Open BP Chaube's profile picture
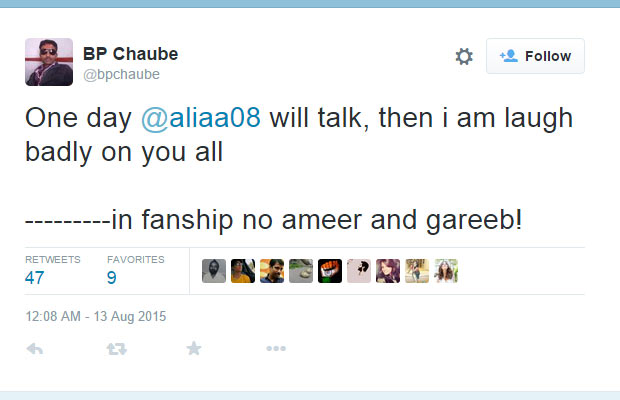The image size is (620, 400). [x=49, y=62]
